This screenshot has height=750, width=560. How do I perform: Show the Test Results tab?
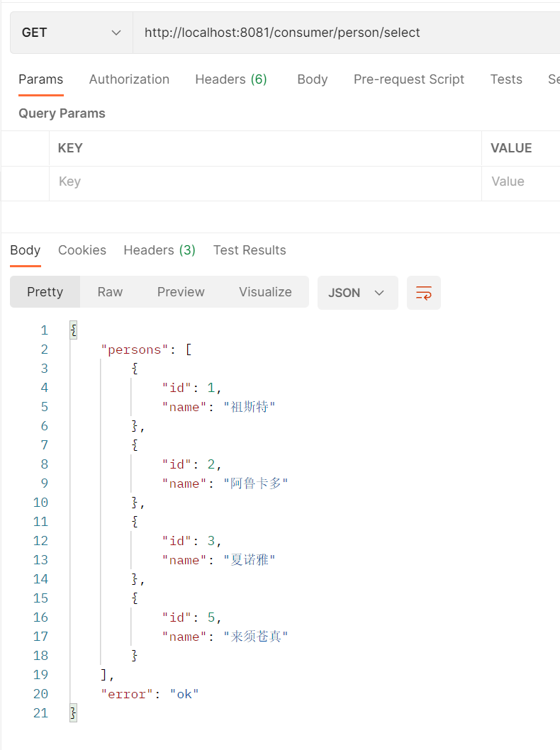pyautogui.click(x=250, y=250)
